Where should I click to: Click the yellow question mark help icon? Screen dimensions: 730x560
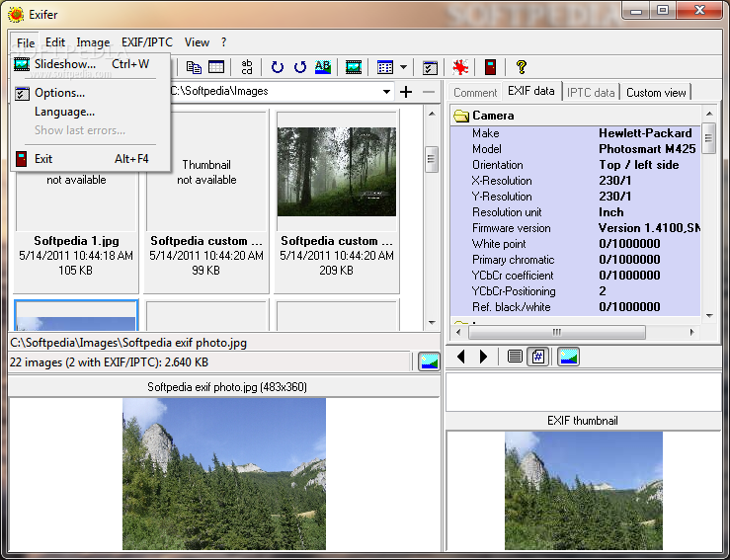coord(521,67)
